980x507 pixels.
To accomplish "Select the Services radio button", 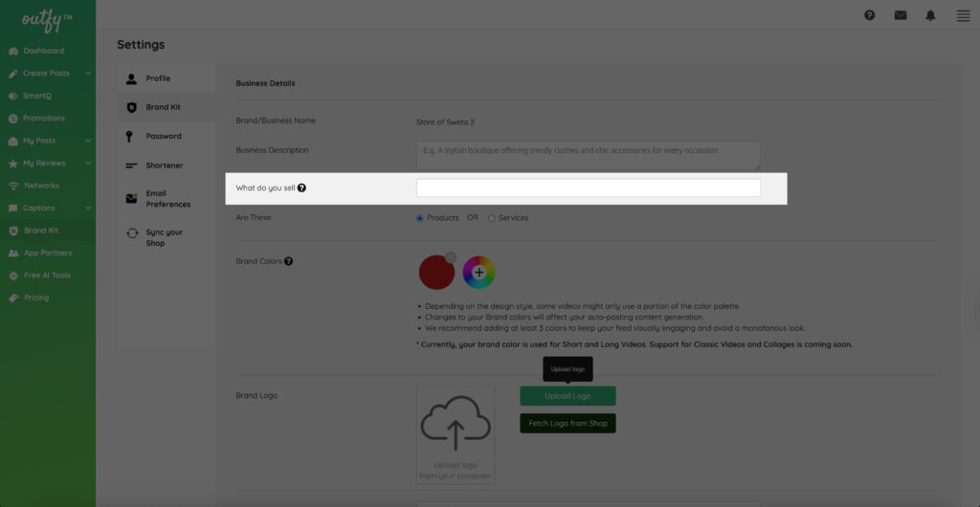I will point(492,218).
